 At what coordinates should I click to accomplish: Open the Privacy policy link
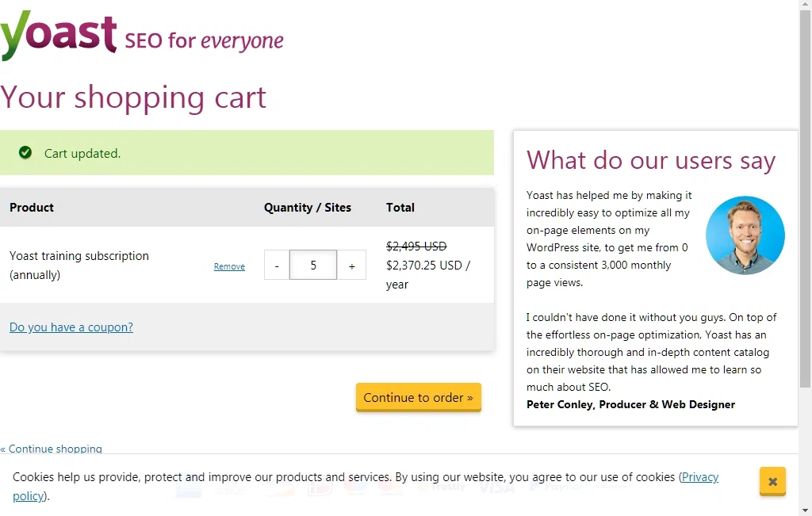click(699, 477)
